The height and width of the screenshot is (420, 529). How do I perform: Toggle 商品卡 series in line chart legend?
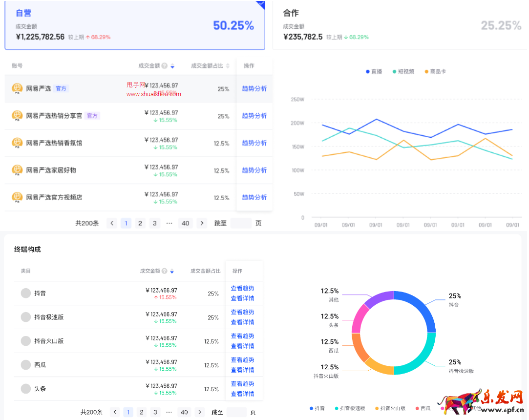[435, 71]
